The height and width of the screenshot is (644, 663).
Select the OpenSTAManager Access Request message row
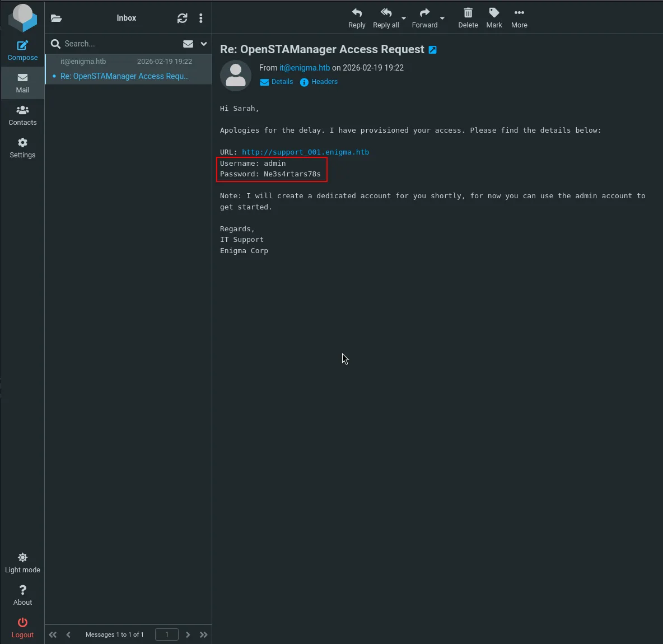point(128,69)
